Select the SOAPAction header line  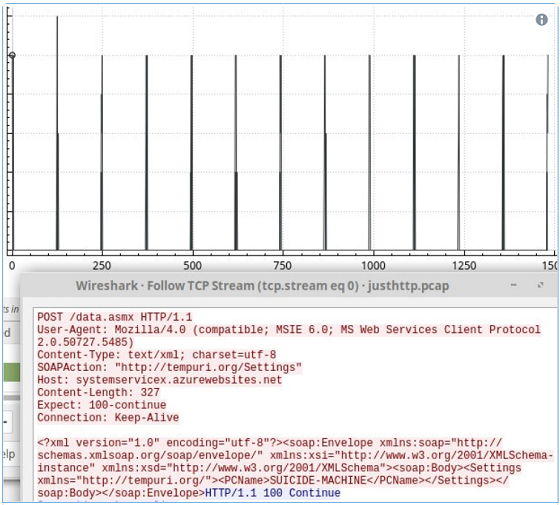pyautogui.click(x=169, y=367)
